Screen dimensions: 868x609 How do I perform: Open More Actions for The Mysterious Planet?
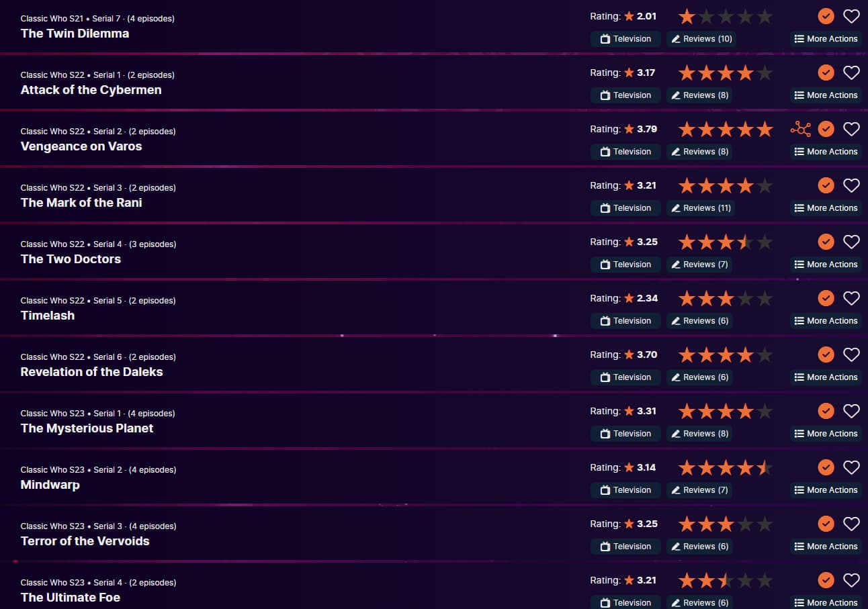[x=826, y=434]
